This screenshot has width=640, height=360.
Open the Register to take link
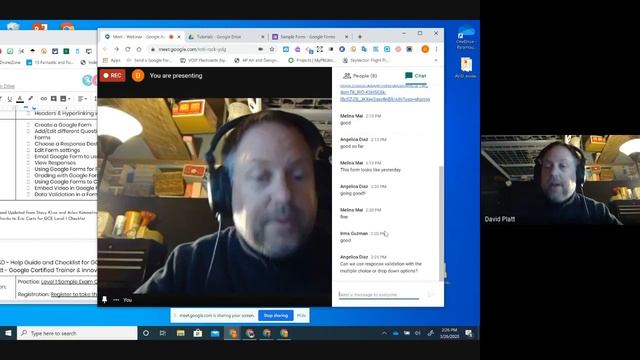coord(74,294)
